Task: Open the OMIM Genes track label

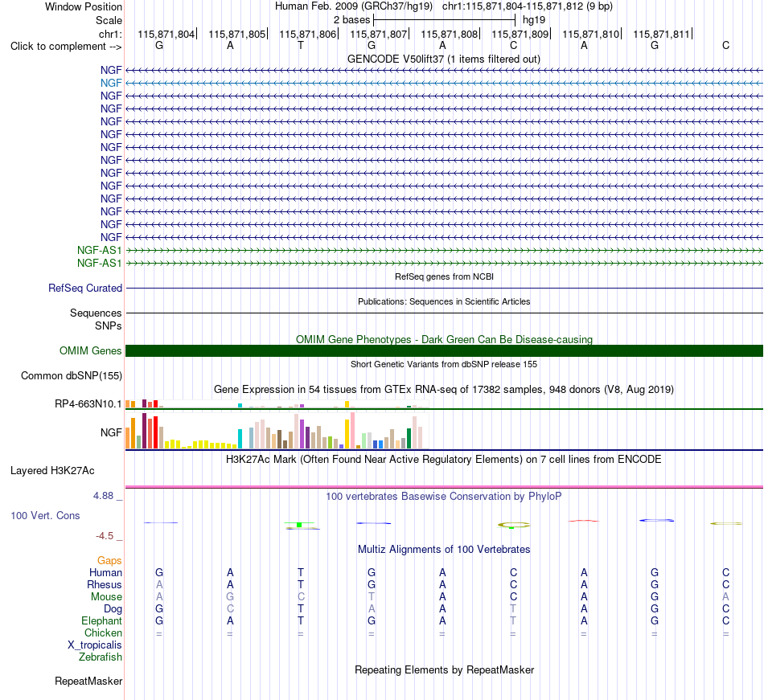Action: pos(90,350)
